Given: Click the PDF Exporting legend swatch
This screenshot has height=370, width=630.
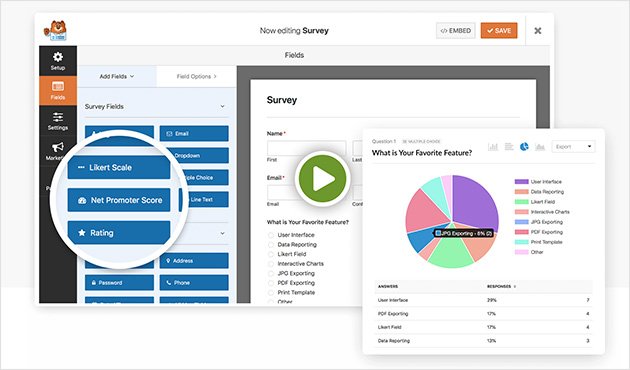Looking at the screenshot, I should tap(522, 232).
